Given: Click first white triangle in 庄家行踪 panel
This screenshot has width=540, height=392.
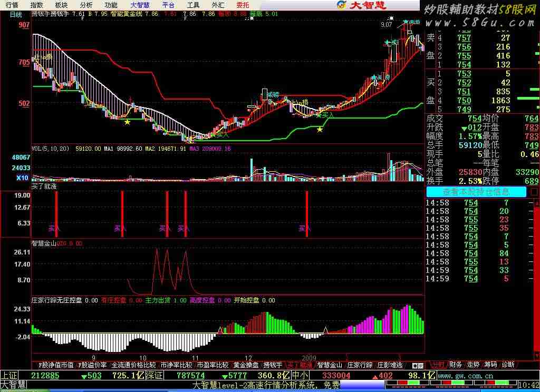Looking at the screenshot, I should click(x=220, y=330).
